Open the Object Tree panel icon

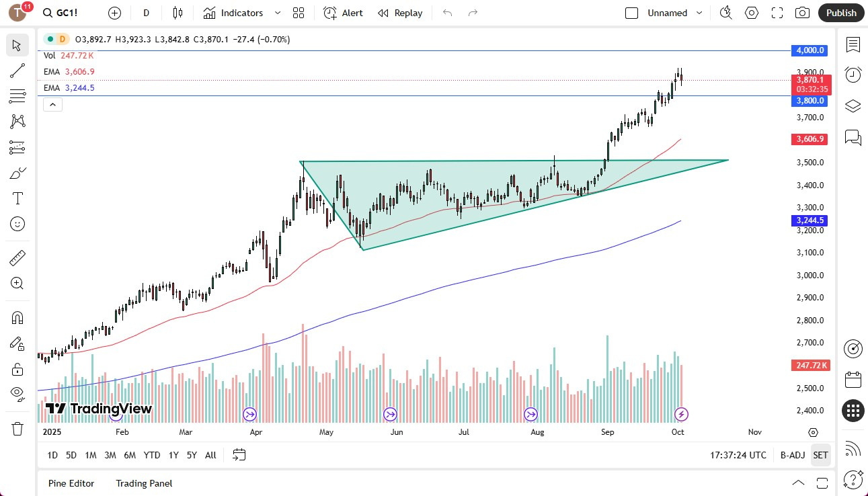(853, 106)
